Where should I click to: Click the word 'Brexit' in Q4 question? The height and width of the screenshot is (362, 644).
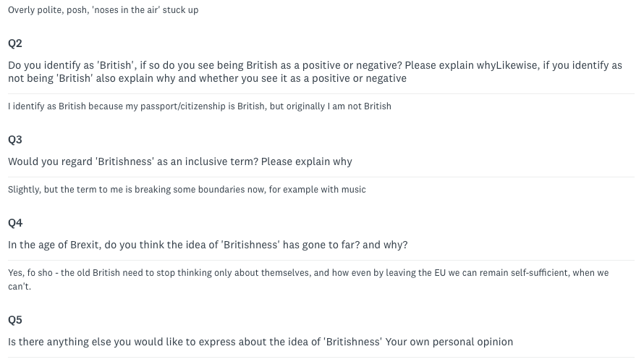[x=84, y=245]
